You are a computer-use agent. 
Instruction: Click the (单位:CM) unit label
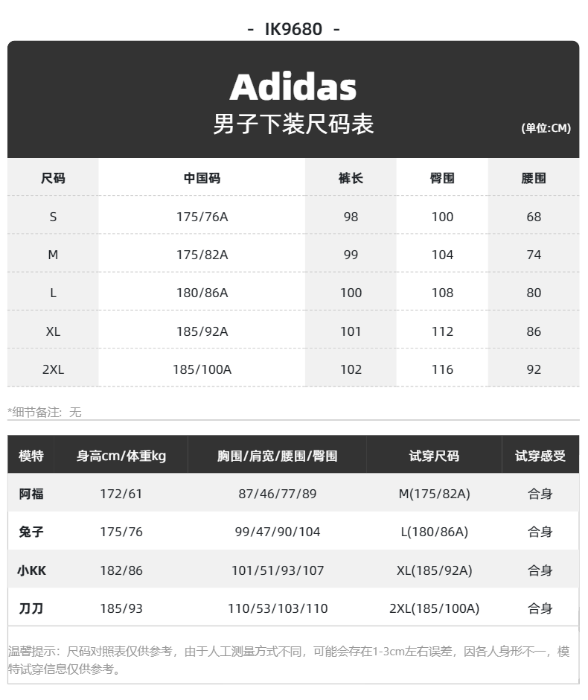(546, 128)
